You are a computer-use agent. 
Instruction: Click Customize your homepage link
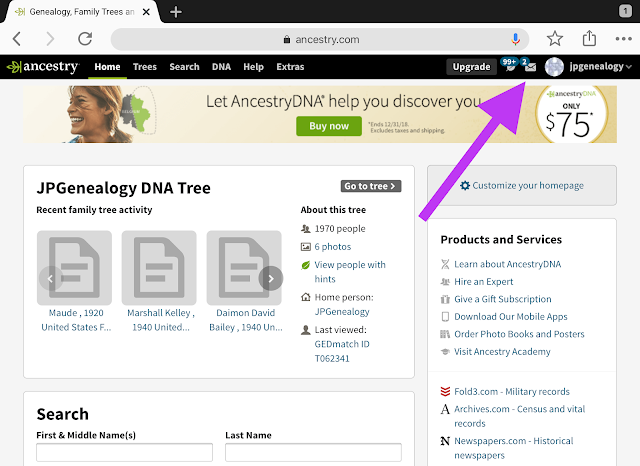tap(522, 186)
